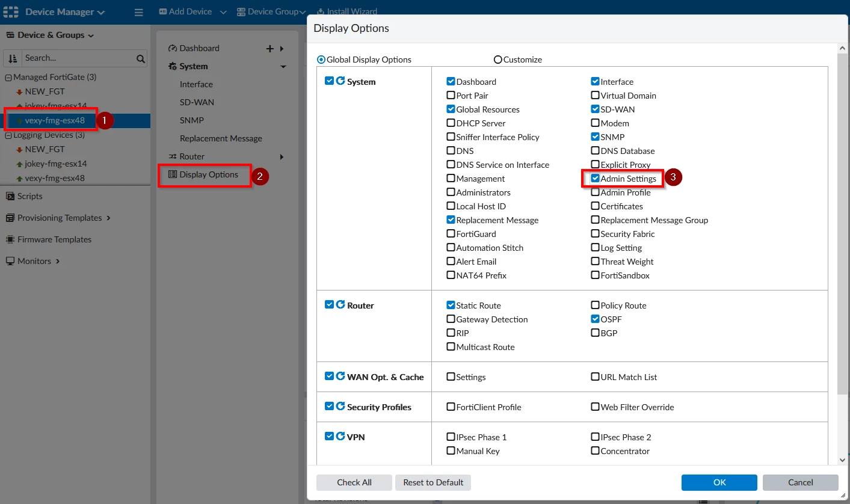The height and width of the screenshot is (504, 850).
Task: Open the Interface menu item
Action: 196,84
